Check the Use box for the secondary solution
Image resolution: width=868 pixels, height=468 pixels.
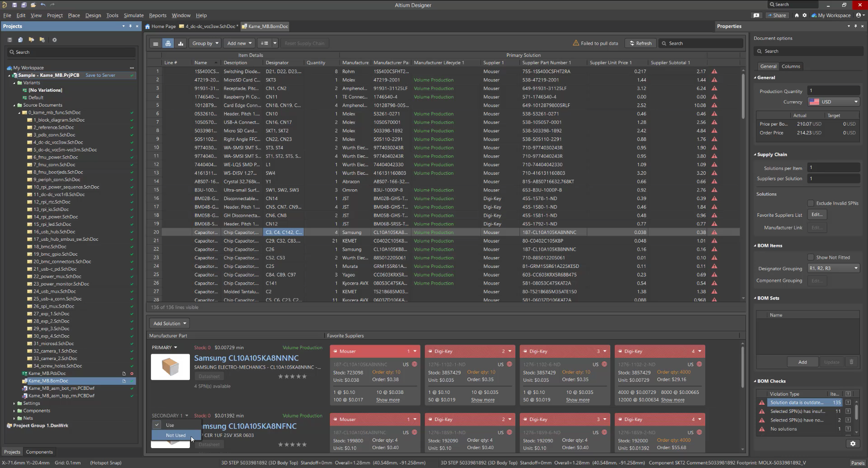point(156,425)
